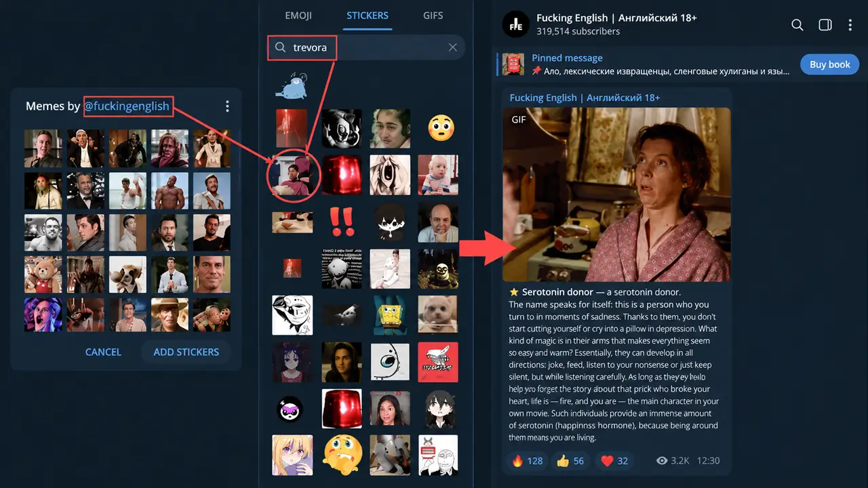The image size is (868, 488).
Task: Select the blue whale sticker
Action: (x=292, y=85)
